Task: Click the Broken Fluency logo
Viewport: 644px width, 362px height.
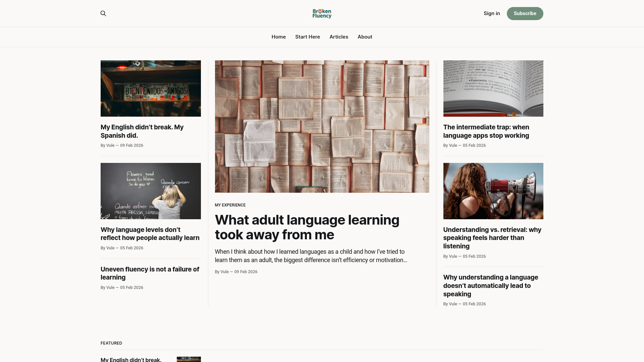Action: (322, 13)
